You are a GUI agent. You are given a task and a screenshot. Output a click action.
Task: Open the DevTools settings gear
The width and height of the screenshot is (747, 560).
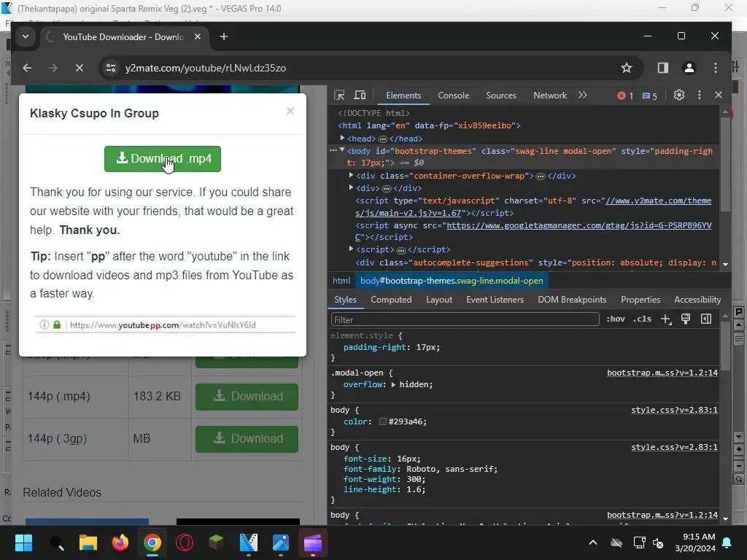679,96
